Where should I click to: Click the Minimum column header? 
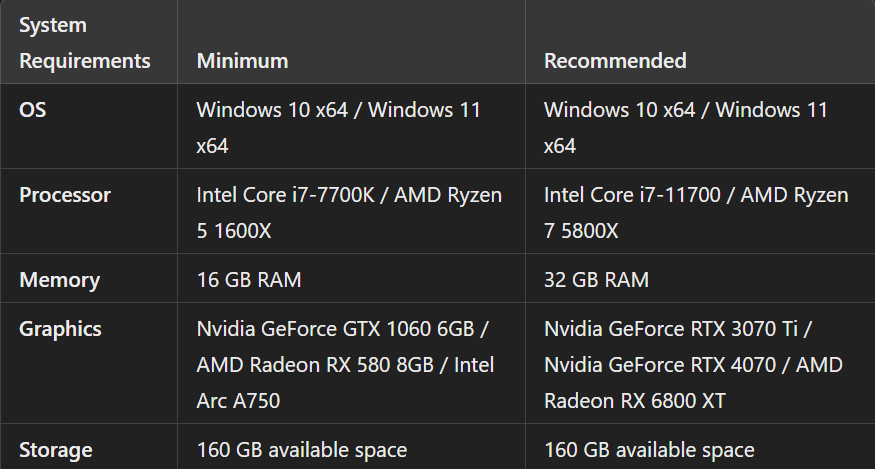pyautogui.click(x=242, y=61)
